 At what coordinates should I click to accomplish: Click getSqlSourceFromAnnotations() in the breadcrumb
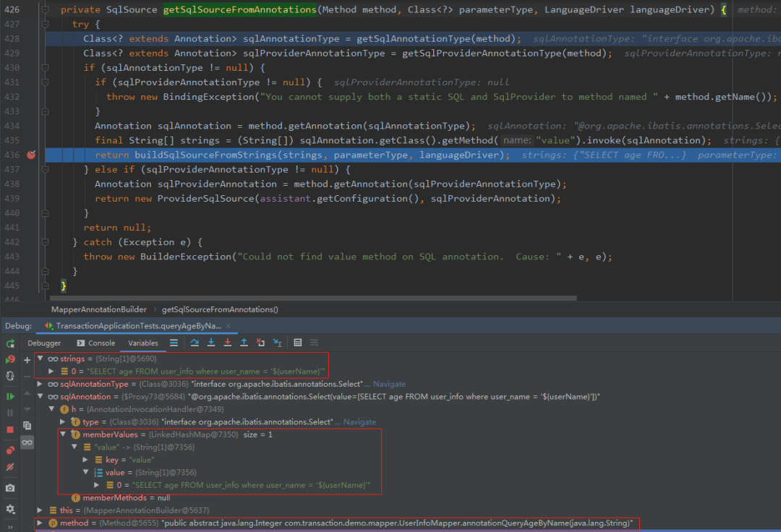[220, 309]
